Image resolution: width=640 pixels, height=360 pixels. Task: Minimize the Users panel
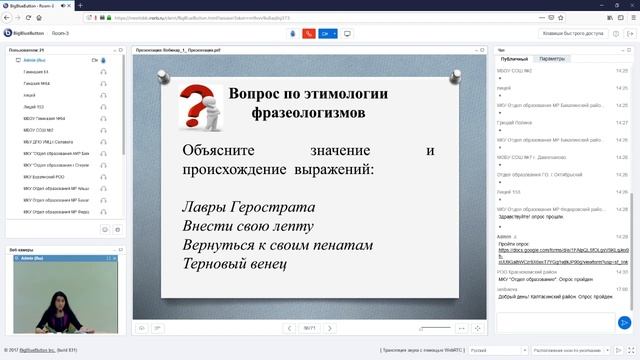pyautogui.click(x=115, y=50)
